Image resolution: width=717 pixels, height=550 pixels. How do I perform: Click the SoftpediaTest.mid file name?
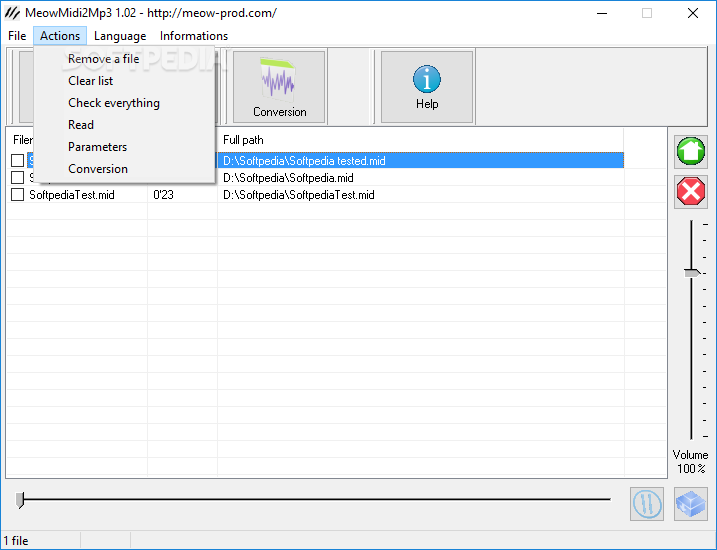pos(72,195)
